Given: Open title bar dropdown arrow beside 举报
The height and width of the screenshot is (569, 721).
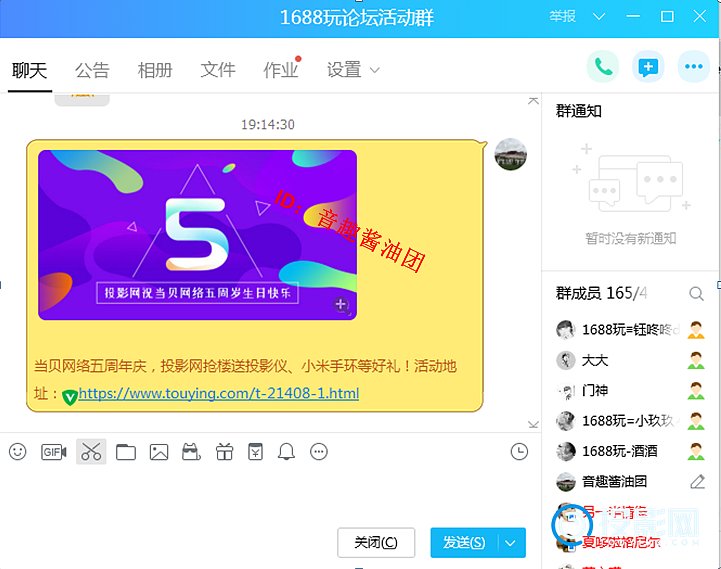Looking at the screenshot, I should click(x=599, y=17).
